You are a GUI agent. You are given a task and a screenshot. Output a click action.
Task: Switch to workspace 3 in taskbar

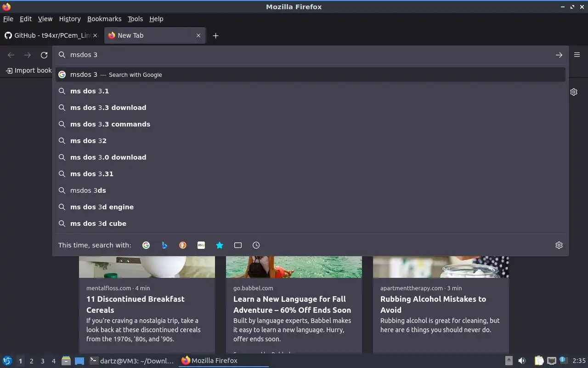[x=42, y=361]
